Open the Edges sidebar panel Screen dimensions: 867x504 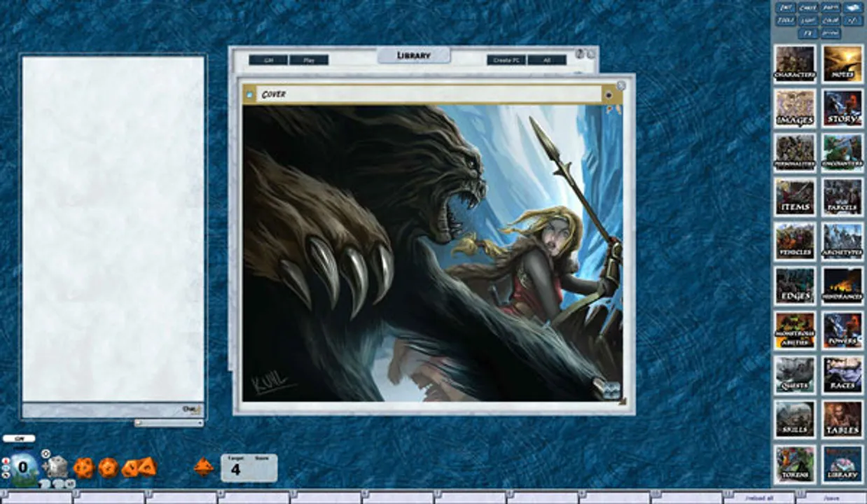(x=795, y=286)
